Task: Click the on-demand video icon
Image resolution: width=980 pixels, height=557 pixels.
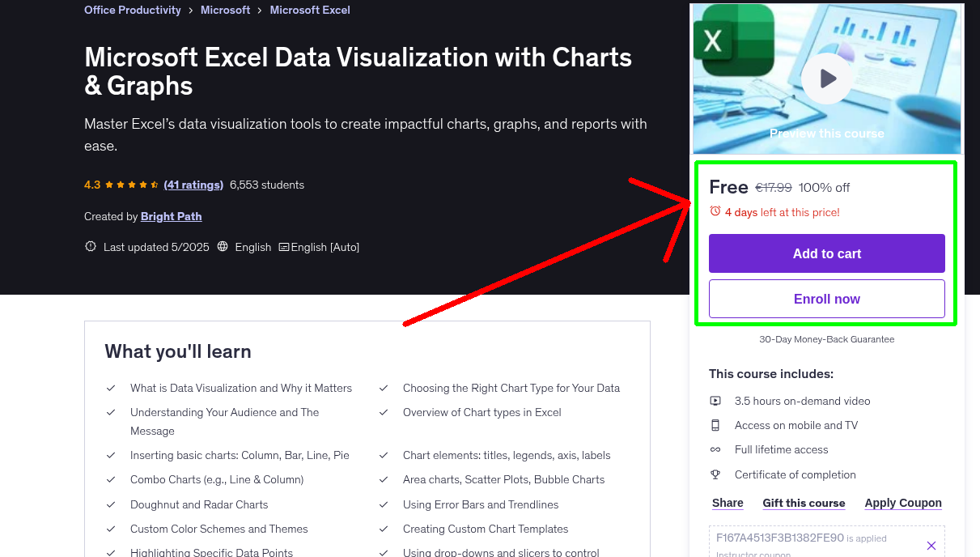Action: pos(716,401)
